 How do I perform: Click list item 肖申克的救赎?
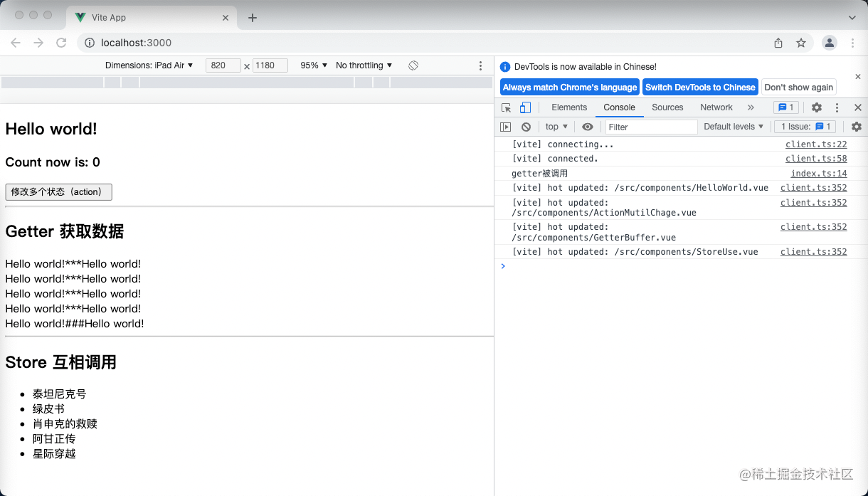point(65,424)
